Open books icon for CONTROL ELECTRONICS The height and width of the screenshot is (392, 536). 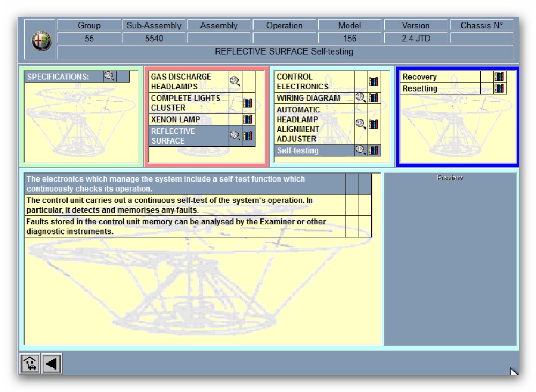click(x=374, y=81)
